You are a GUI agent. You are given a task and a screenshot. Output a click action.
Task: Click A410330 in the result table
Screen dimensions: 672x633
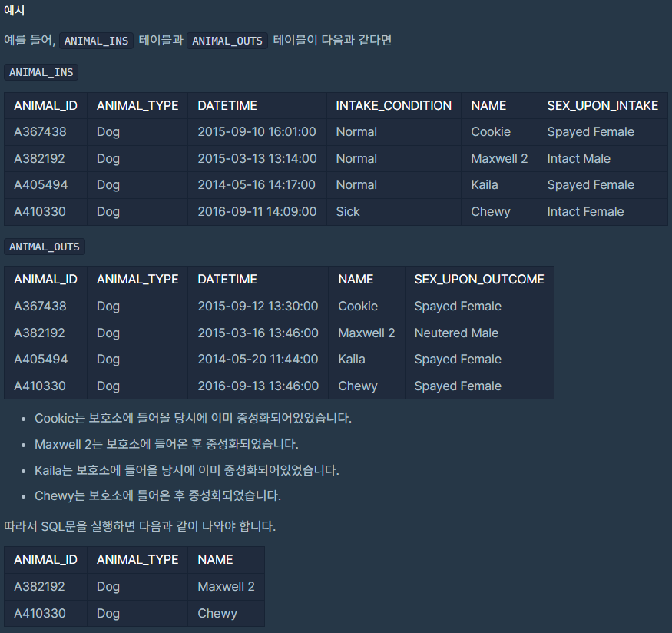tap(40, 614)
